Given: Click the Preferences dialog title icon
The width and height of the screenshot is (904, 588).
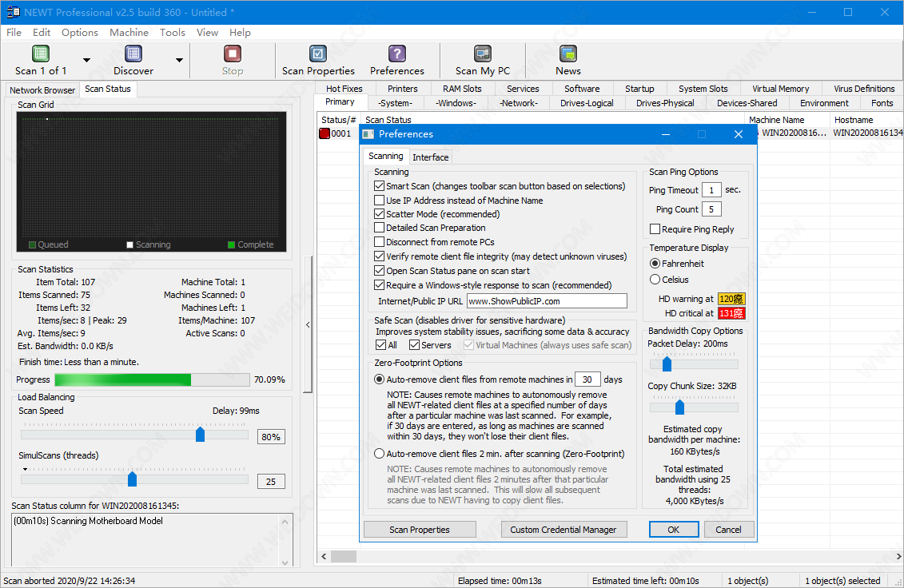Looking at the screenshot, I should [x=368, y=134].
